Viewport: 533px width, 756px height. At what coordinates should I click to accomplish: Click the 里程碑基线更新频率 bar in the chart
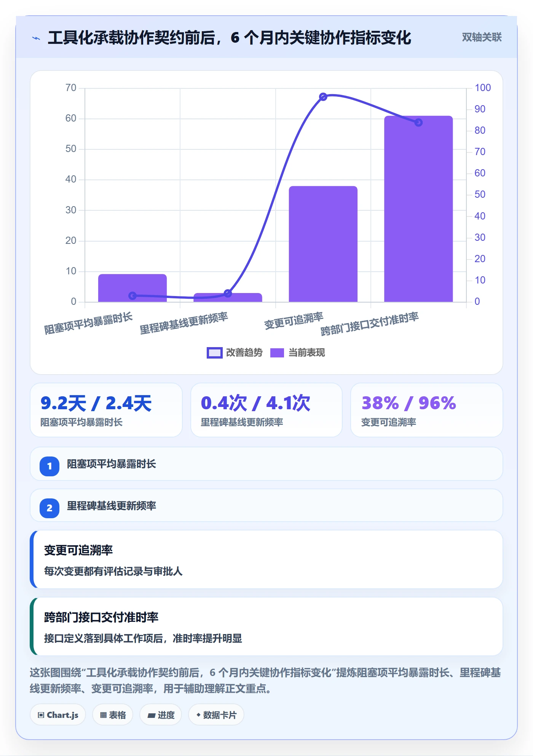click(x=228, y=298)
